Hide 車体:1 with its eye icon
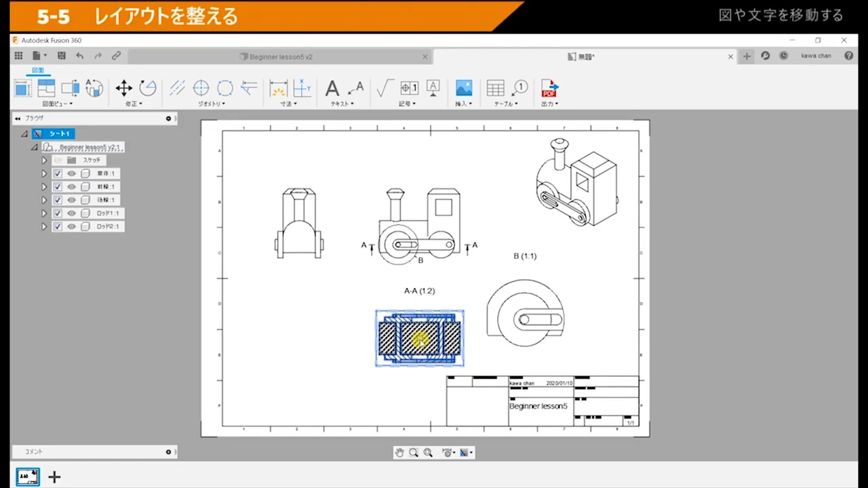The image size is (868, 488). pyautogui.click(x=71, y=174)
